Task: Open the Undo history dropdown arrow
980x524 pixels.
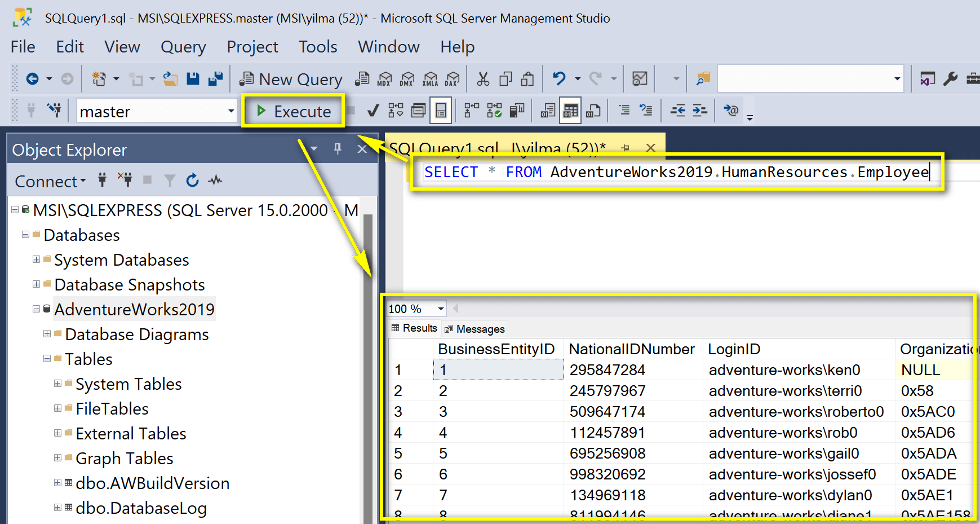Action: (x=578, y=78)
